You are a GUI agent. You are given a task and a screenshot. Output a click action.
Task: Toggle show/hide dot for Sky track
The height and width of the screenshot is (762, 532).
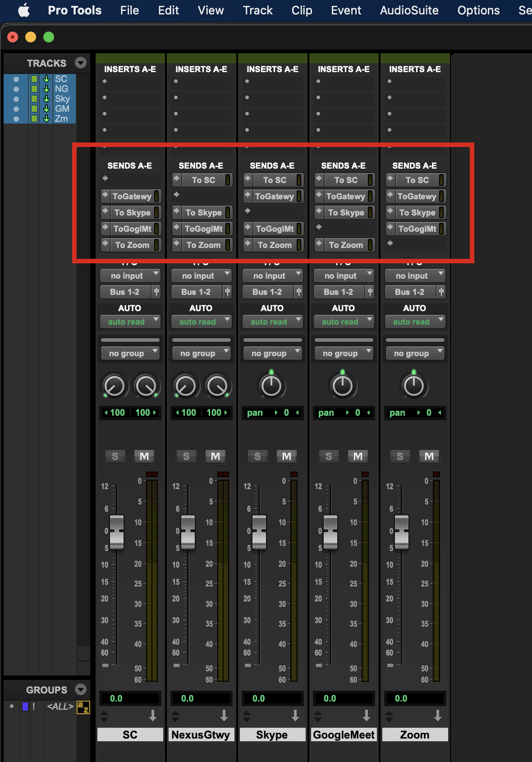pyautogui.click(x=16, y=99)
